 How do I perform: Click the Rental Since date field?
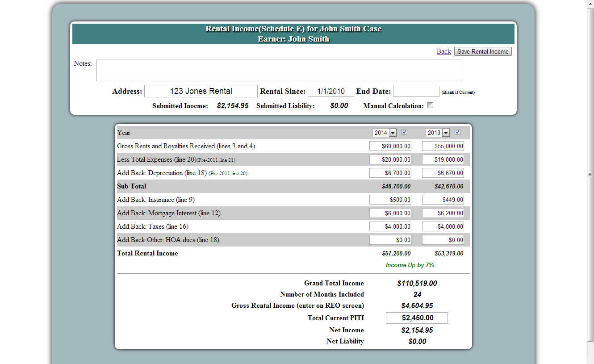330,91
